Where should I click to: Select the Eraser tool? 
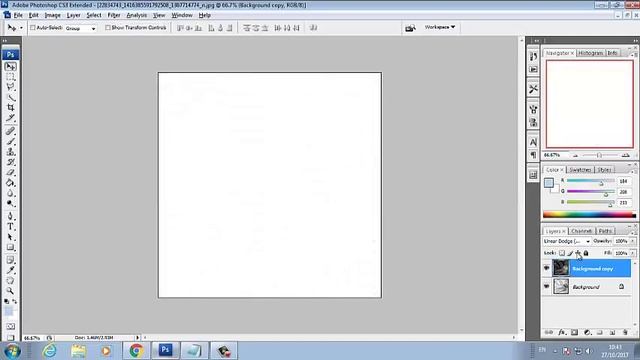[11, 172]
